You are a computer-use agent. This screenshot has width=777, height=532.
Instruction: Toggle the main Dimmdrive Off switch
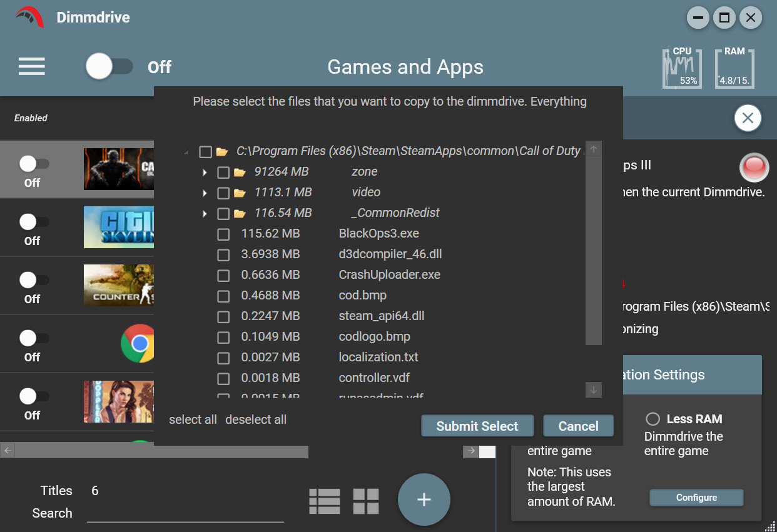(110, 67)
